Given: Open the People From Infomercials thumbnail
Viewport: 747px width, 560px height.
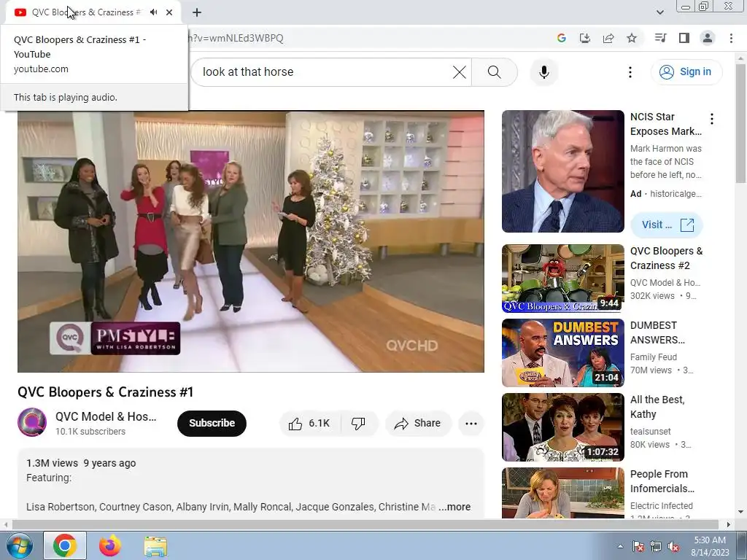Looking at the screenshot, I should [562, 493].
